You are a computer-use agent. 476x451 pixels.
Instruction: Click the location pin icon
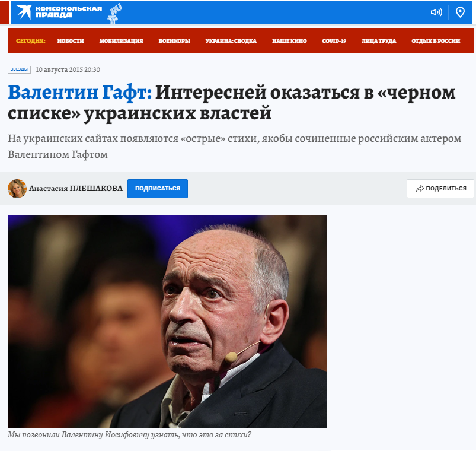tap(460, 12)
